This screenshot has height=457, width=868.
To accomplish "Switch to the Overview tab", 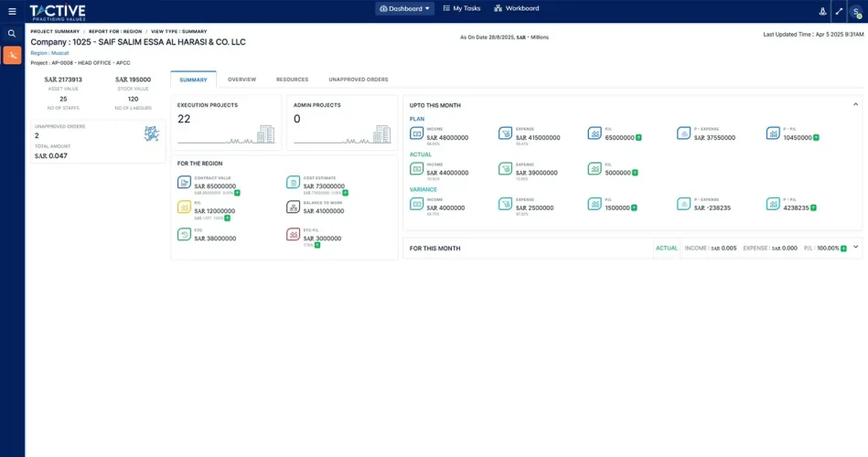I will coord(241,80).
